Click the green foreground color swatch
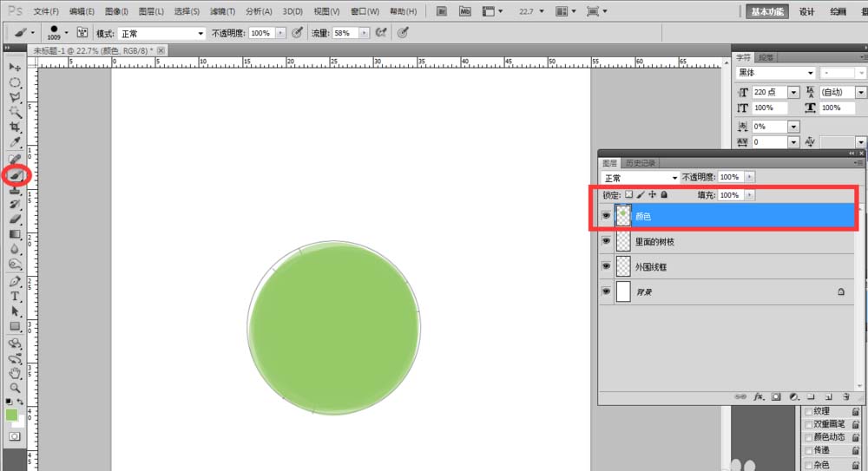 point(11,415)
